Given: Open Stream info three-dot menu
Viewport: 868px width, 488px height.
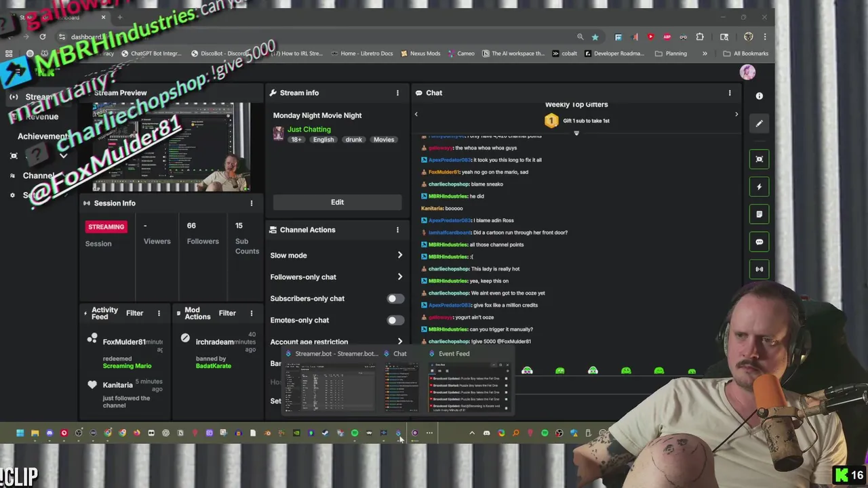Looking at the screenshot, I should [398, 93].
